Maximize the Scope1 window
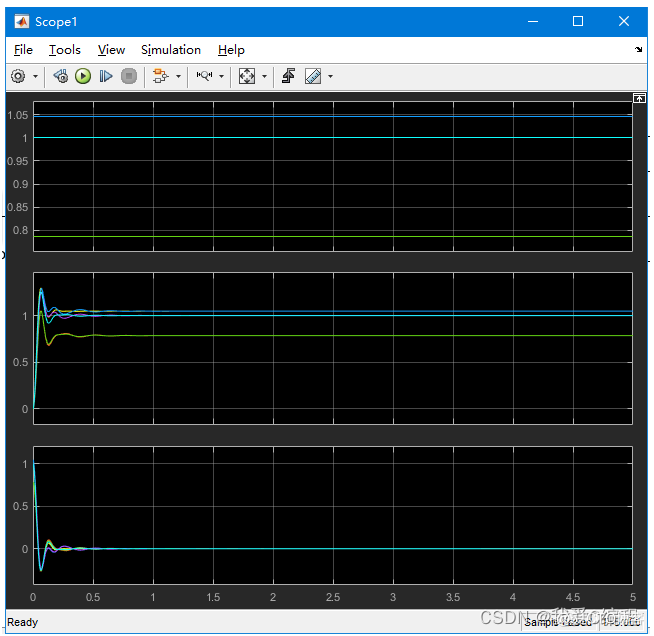This screenshot has height=636, width=654. [x=578, y=21]
